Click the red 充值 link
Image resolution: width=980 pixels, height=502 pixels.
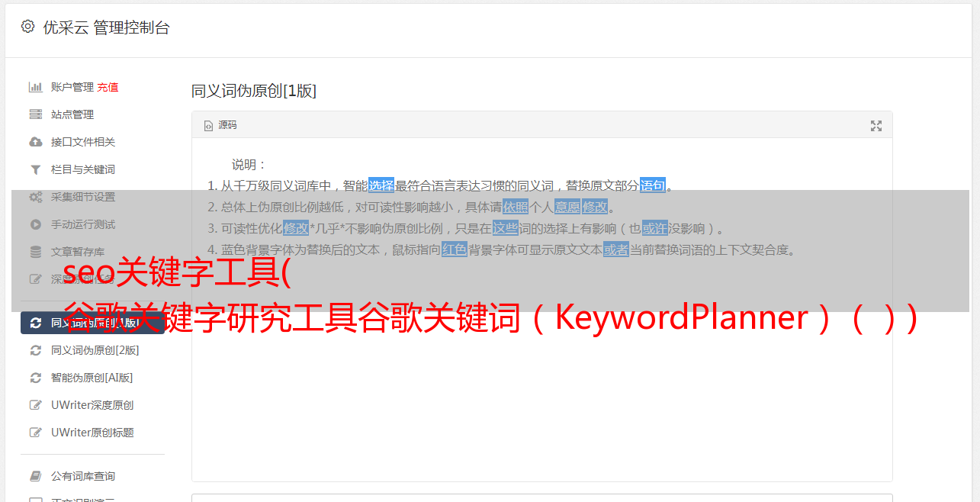pyautogui.click(x=108, y=87)
